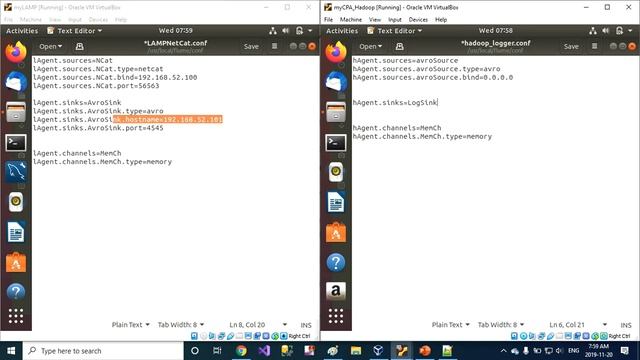Image resolution: width=640 pixels, height=360 pixels.
Task: Open the Windows Start menu
Action: 11,351
